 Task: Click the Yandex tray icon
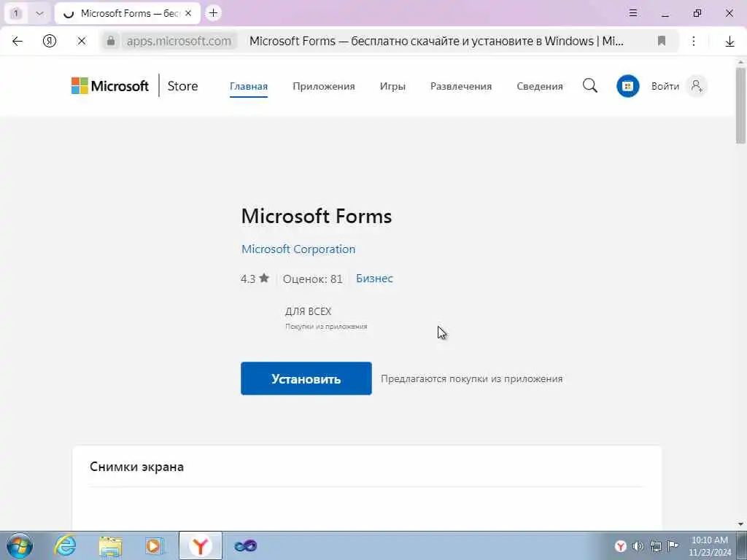click(620, 546)
